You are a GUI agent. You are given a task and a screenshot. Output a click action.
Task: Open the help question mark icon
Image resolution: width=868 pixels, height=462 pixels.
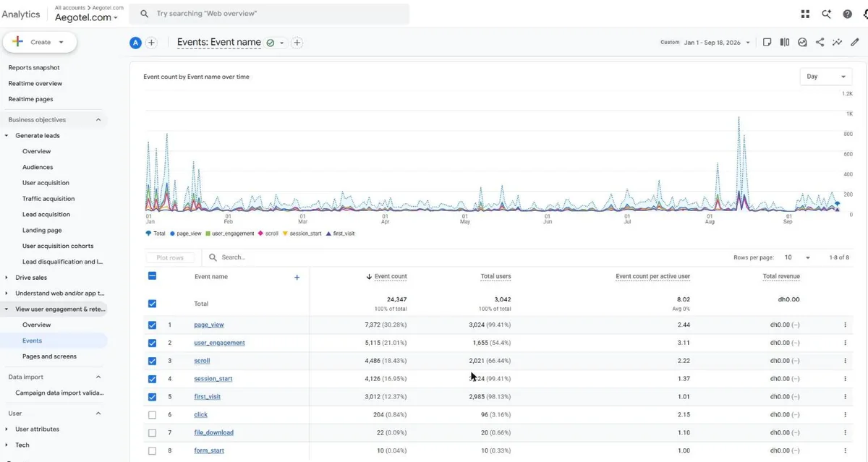(x=847, y=14)
